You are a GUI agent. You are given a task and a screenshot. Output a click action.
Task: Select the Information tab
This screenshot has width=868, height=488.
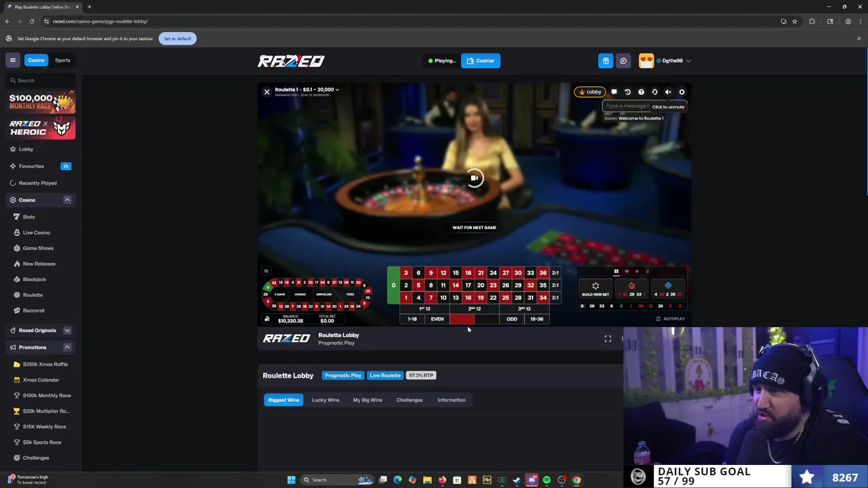[x=452, y=400]
